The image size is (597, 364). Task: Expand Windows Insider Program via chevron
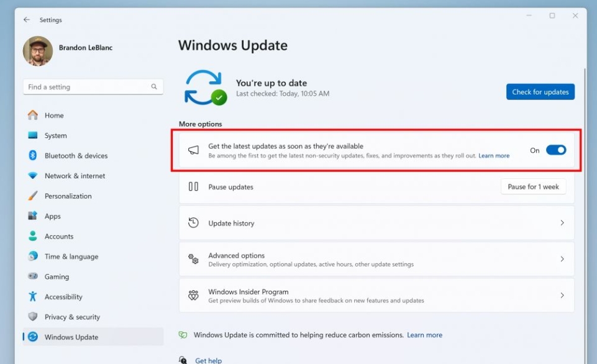click(x=562, y=295)
